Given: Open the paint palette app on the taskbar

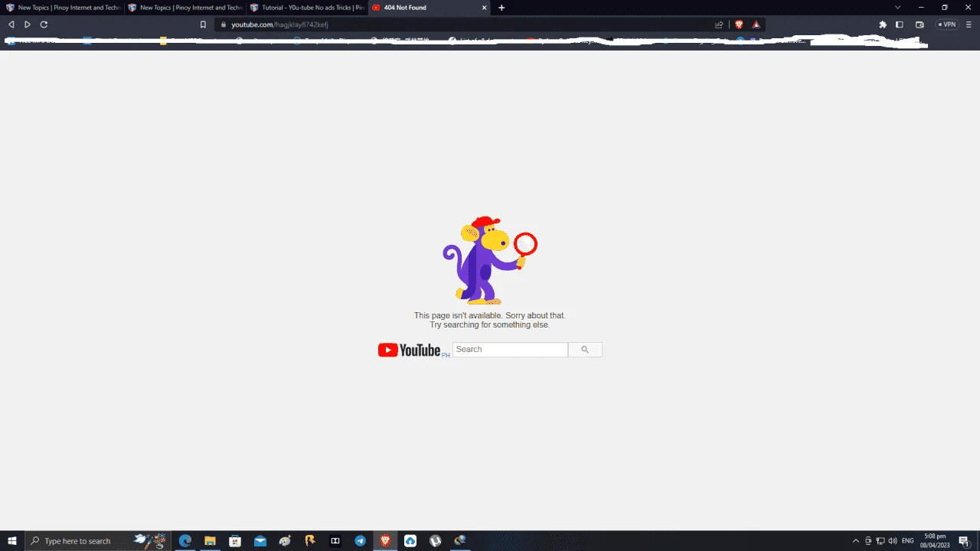Looking at the screenshot, I should pyautogui.click(x=285, y=541).
